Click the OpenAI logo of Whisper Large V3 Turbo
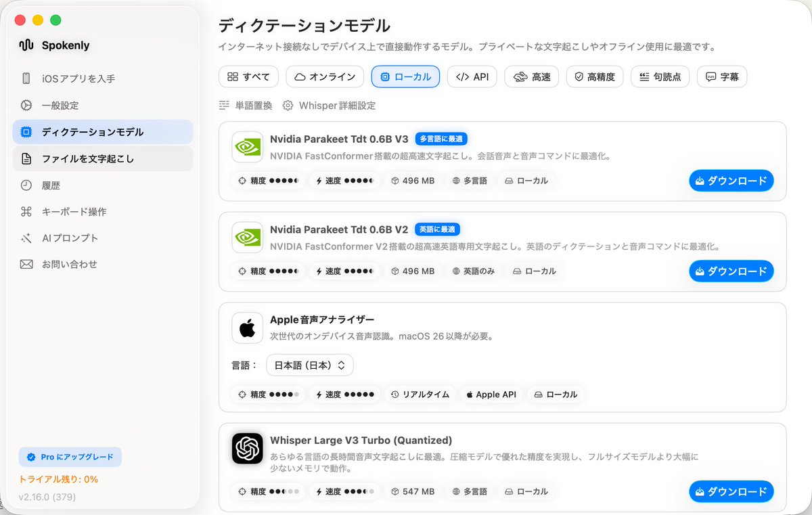Image resolution: width=812 pixels, height=515 pixels. pos(247,448)
